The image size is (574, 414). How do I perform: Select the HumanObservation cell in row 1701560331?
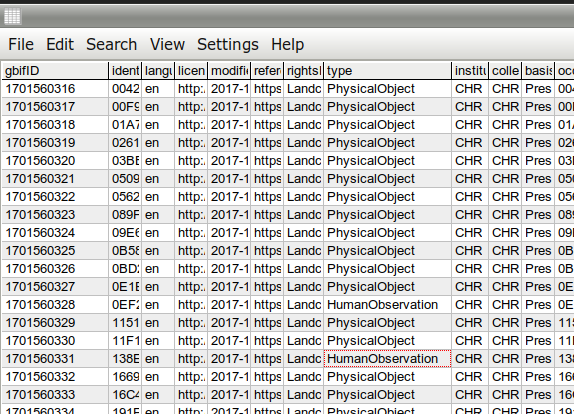point(387,359)
